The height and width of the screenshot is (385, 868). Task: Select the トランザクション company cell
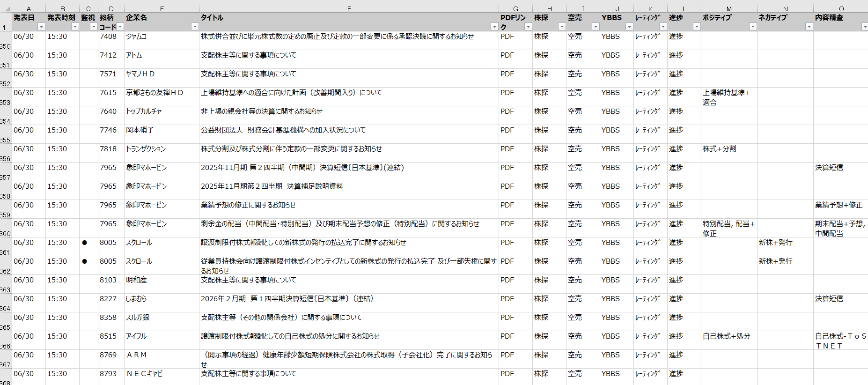162,153
